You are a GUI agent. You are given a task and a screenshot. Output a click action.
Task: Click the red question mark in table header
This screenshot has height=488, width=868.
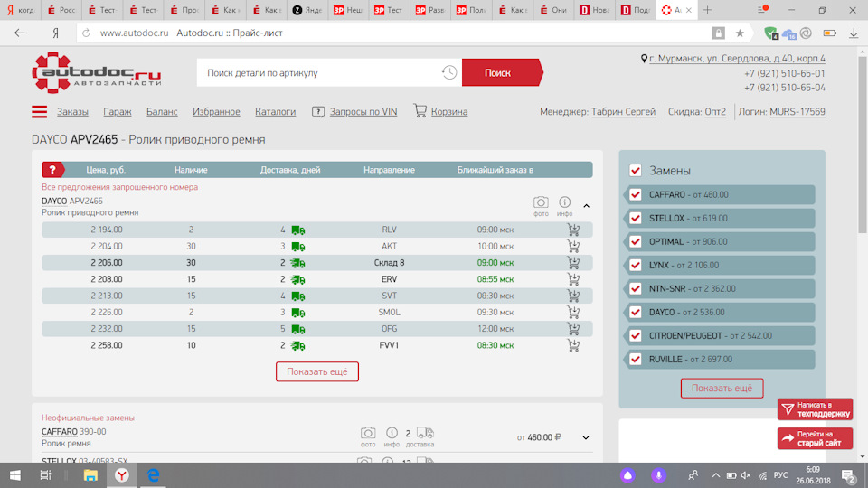(52, 170)
